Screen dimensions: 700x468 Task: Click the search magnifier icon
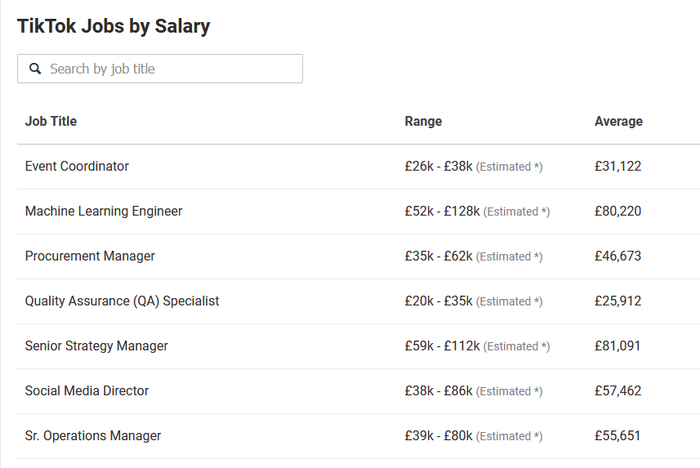(35, 69)
